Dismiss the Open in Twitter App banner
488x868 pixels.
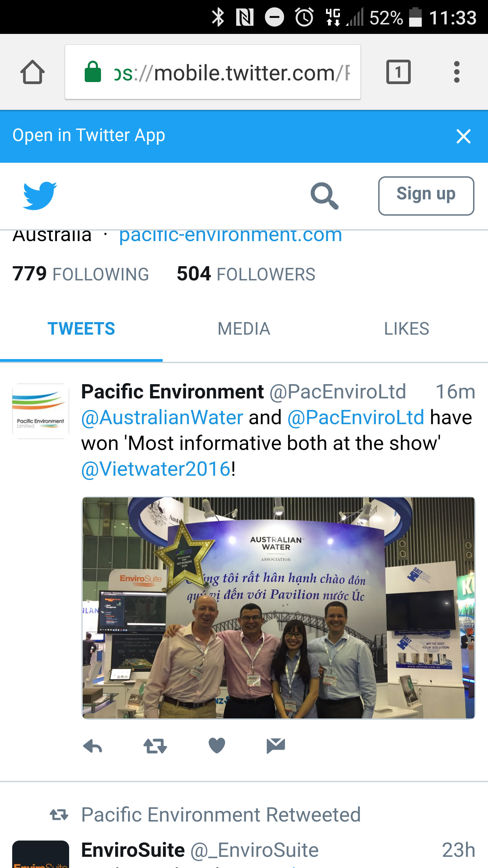tap(463, 136)
